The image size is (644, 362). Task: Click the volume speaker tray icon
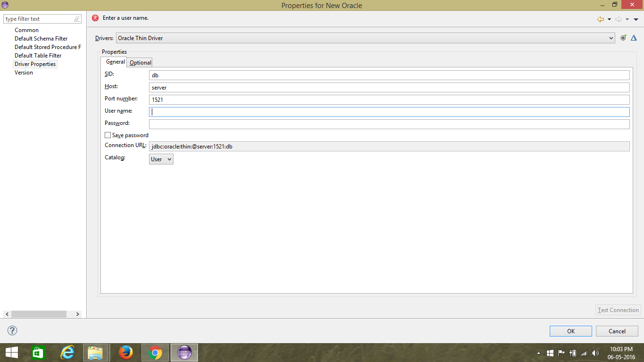point(595,353)
